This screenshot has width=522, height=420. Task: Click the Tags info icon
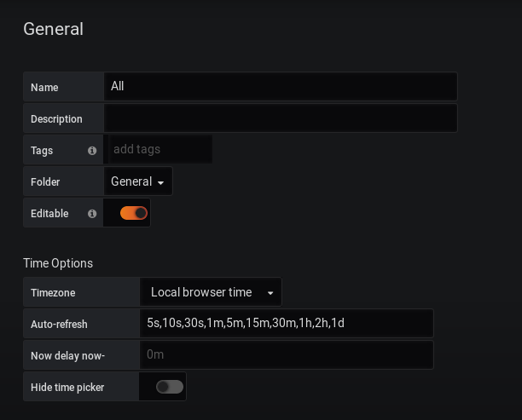[x=92, y=151]
